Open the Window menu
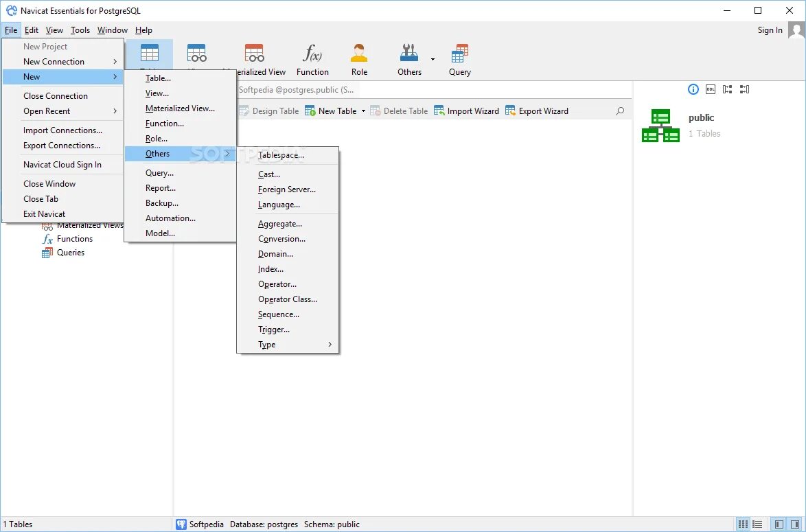Viewport: 806px width, 532px height. pyautogui.click(x=113, y=30)
